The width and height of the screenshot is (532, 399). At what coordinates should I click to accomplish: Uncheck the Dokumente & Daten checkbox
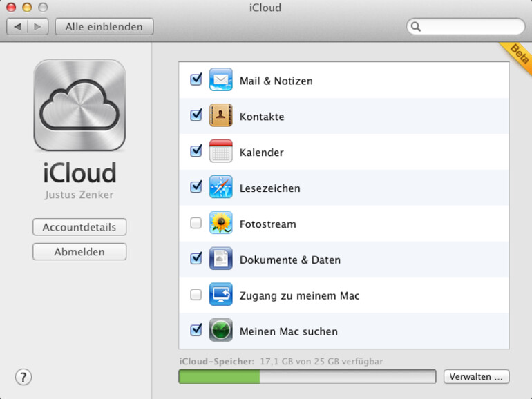[196, 258]
